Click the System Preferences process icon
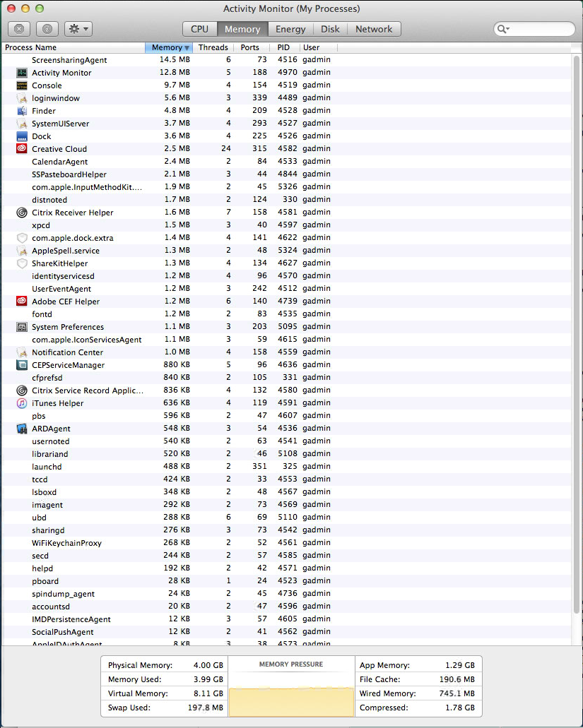The width and height of the screenshot is (583, 728). tap(22, 327)
